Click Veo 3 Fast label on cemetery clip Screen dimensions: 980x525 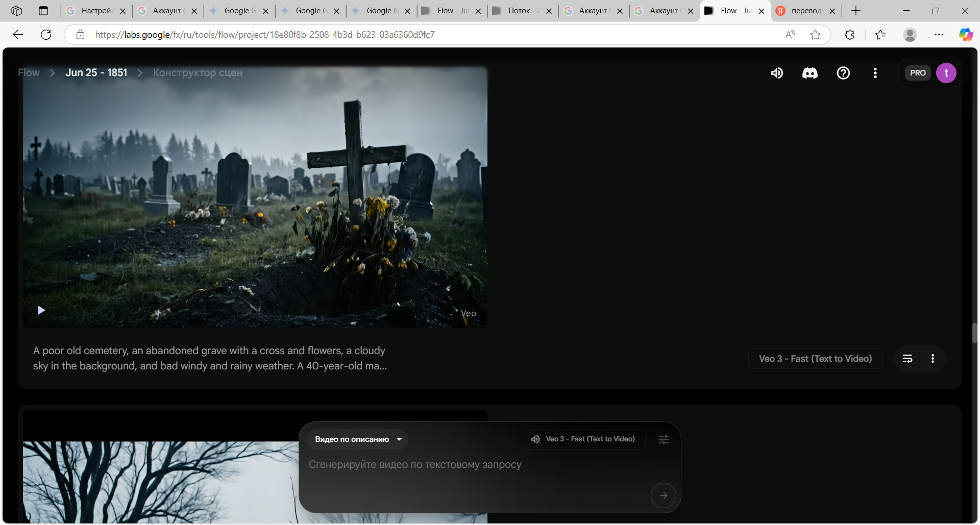click(815, 359)
